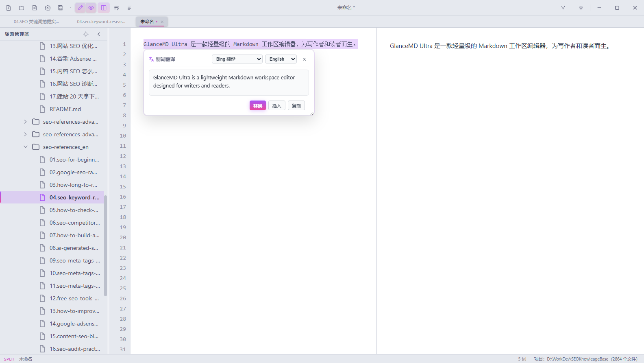This screenshot has height=363, width=644.
Task: Save the document with the floppy disk icon
Action: (61, 8)
